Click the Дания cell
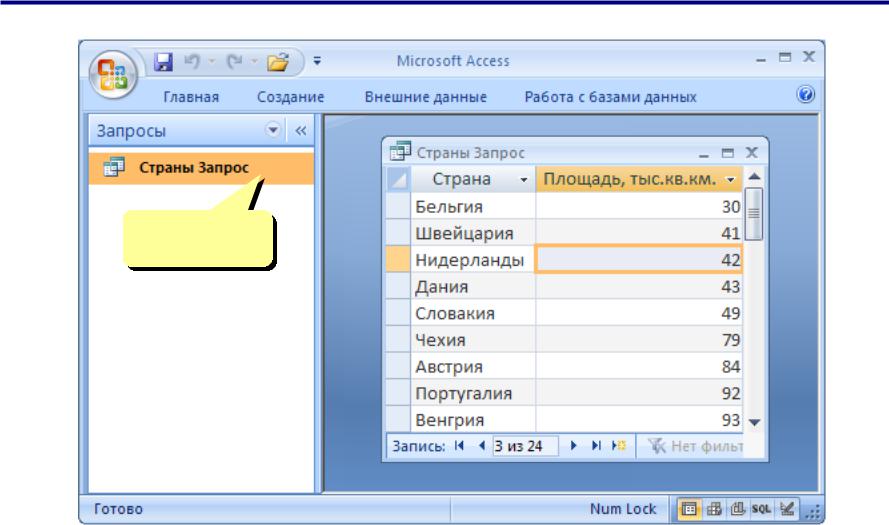Screen dimensions: 889x525 pyautogui.click(x=473, y=286)
